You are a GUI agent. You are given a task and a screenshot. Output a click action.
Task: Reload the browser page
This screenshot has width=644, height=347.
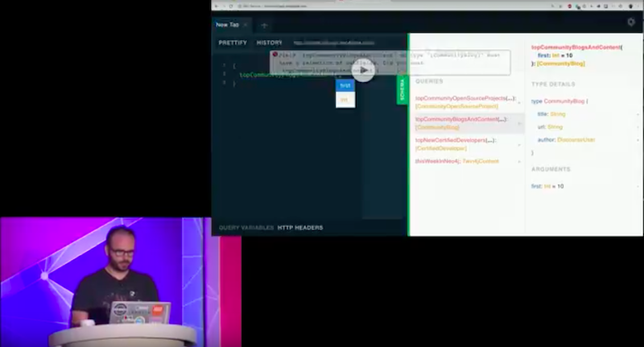231,6
